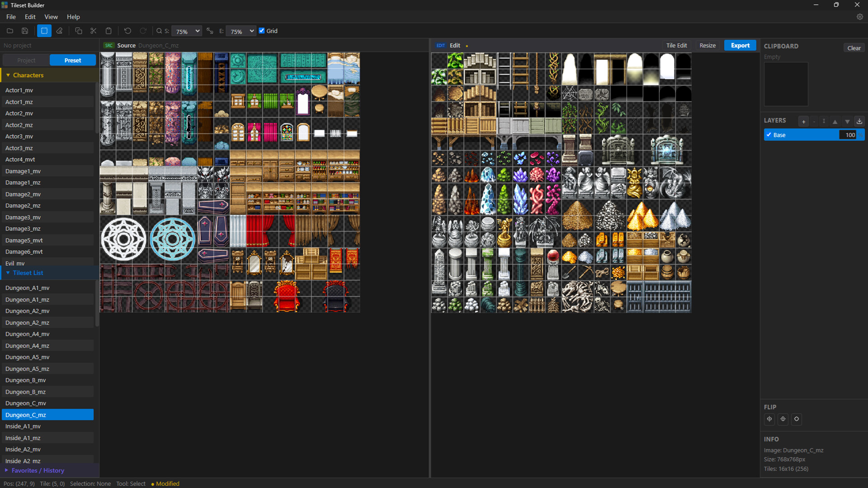
Task: Expand the Favorites / History section
Action: click(50, 470)
